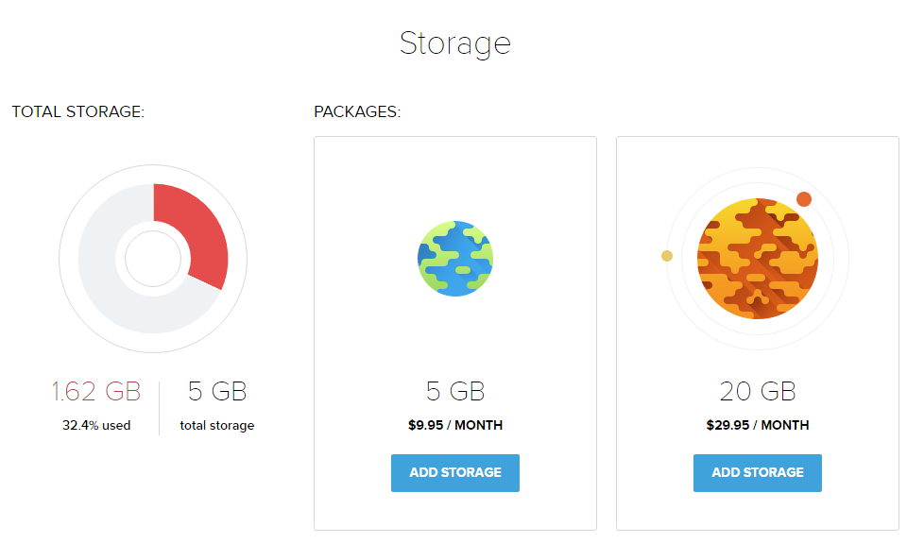This screenshot has height=560, width=924.
Task: Select the 32.4% used label
Action: [x=96, y=426]
